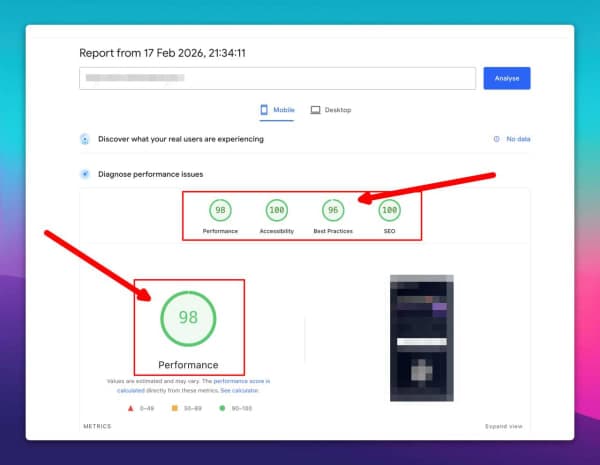Screen dimensions: 600x465
Task: Jump to the SEO score 100 gauge
Action: click(389, 210)
